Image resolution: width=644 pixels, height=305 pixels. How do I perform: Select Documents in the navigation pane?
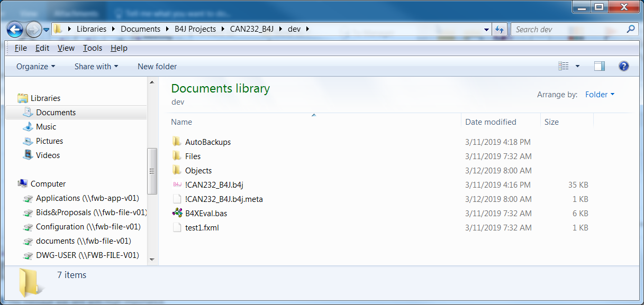pyautogui.click(x=56, y=113)
